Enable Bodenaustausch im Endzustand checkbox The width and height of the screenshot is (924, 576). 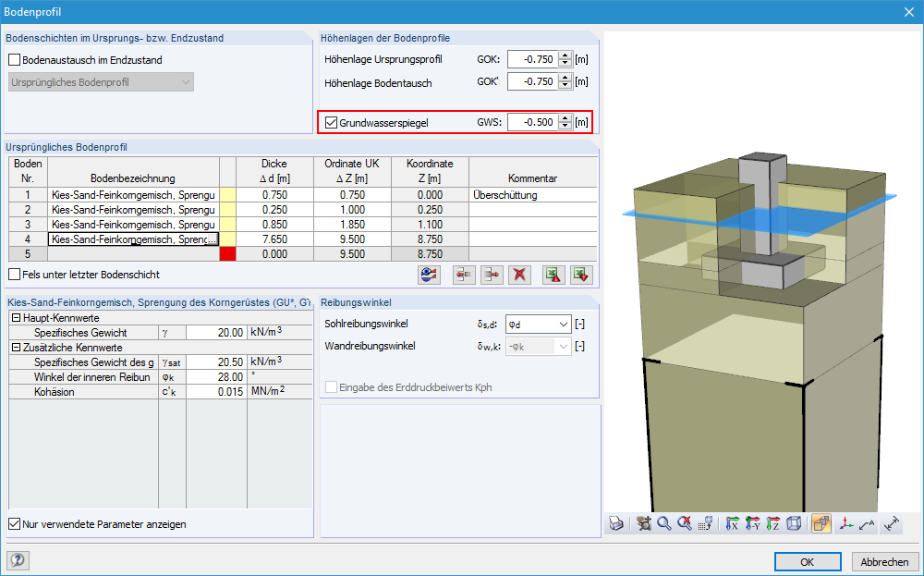coord(14,60)
